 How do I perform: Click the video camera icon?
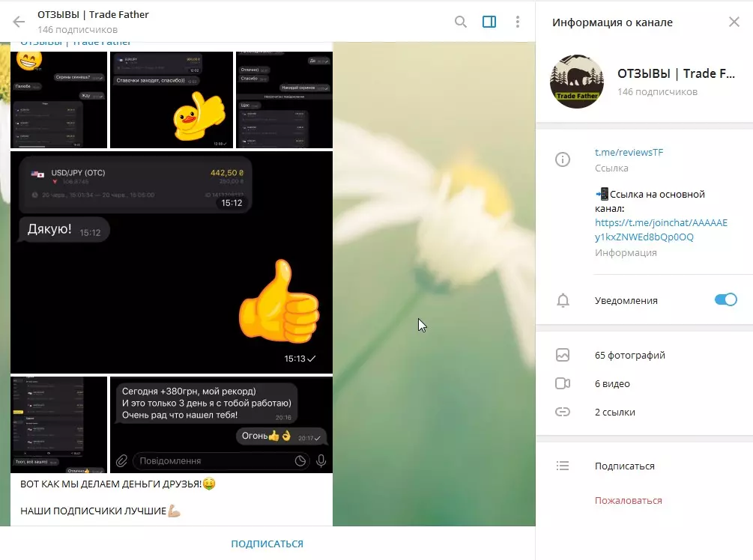[563, 383]
